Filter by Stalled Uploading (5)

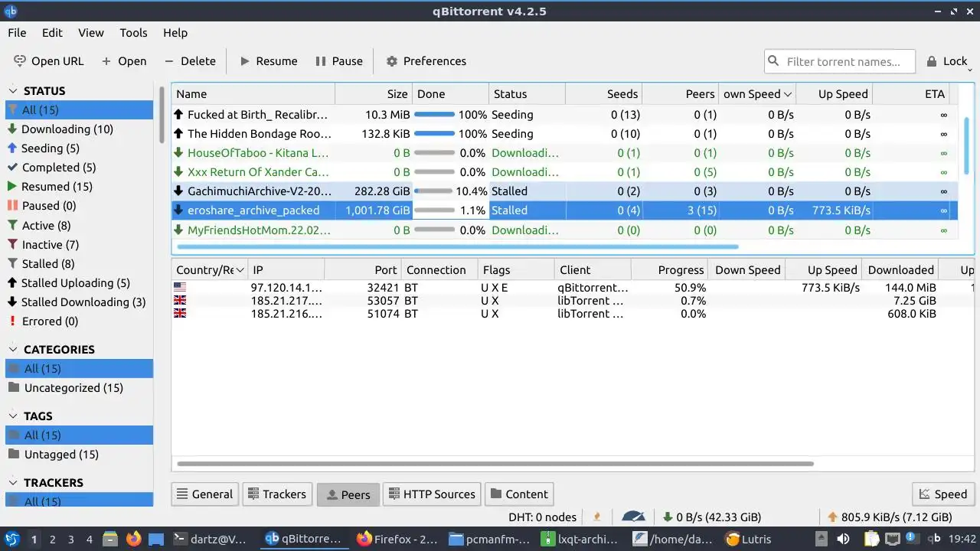(79, 283)
